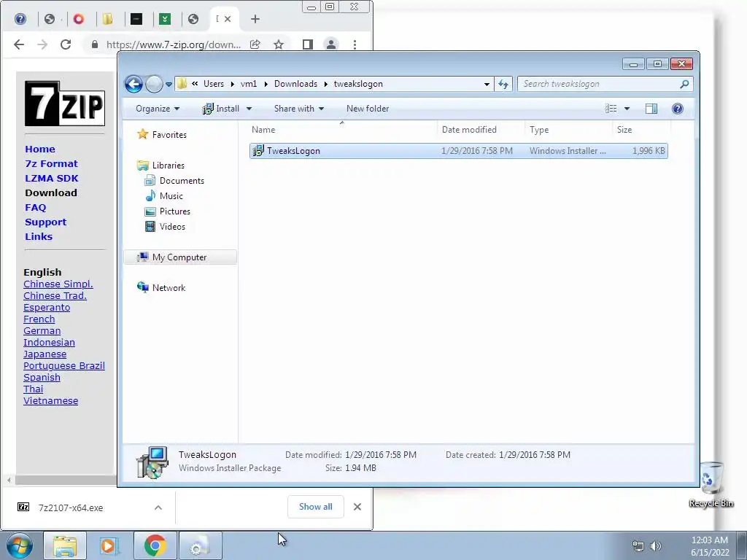
Task: Go back in Explorer window
Action: pyautogui.click(x=134, y=85)
